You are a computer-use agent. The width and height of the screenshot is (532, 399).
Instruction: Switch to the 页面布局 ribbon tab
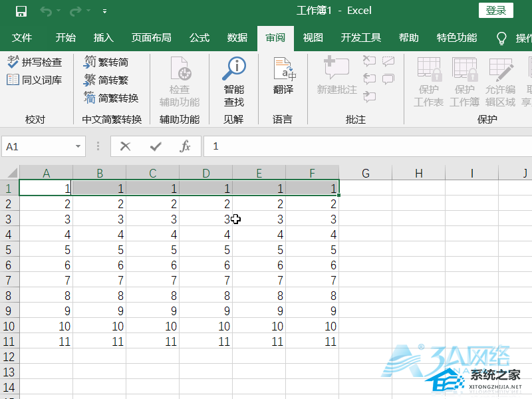tap(152, 37)
